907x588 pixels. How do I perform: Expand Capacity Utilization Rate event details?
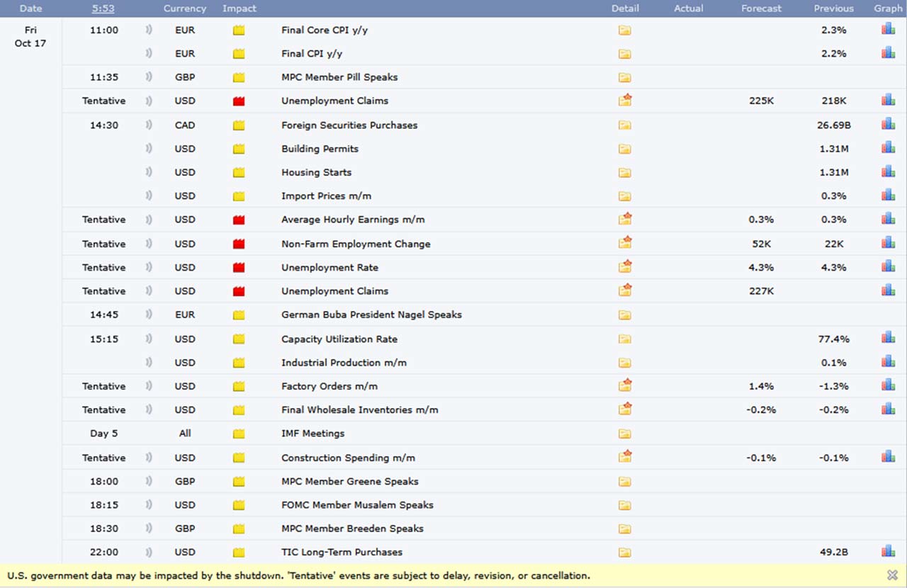click(339, 339)
